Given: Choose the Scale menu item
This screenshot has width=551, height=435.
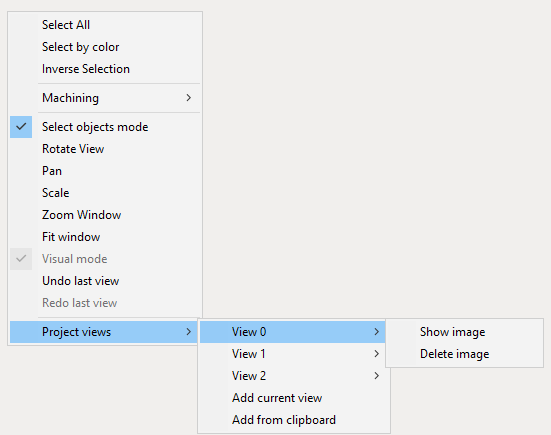Looking at the screenshot, I should [105, 193].
